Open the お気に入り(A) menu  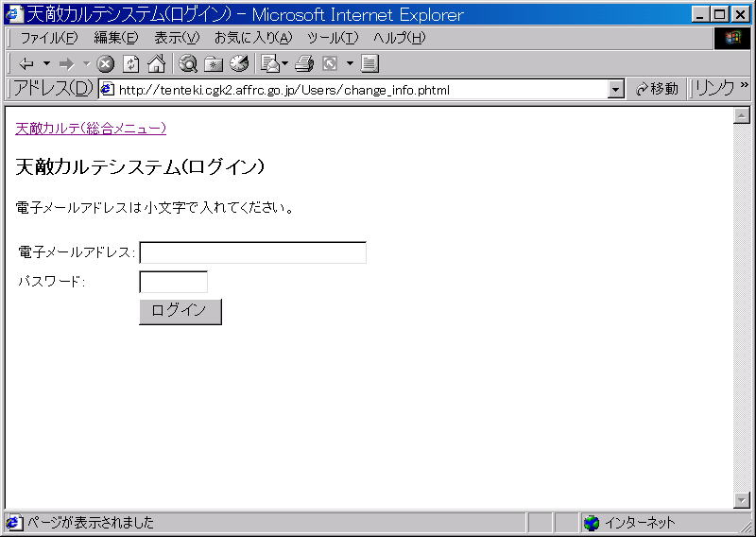pyautogui.click(x=252, y=38)
